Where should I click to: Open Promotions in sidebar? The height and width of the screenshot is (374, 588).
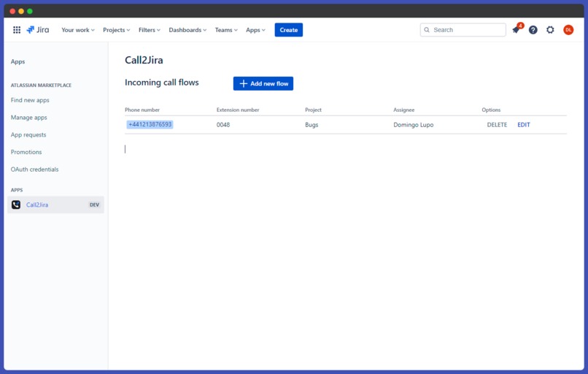point(26,152)
